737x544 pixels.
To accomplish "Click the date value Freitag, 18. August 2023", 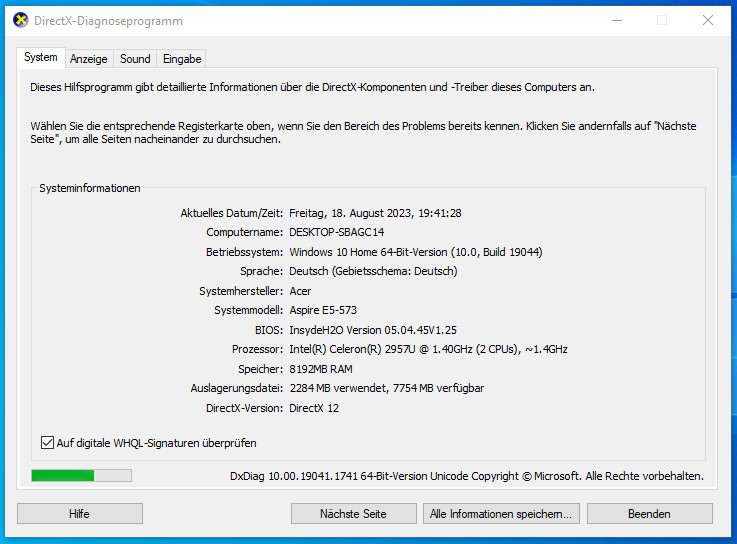I will pyautogui.click(x=375, y=213).
